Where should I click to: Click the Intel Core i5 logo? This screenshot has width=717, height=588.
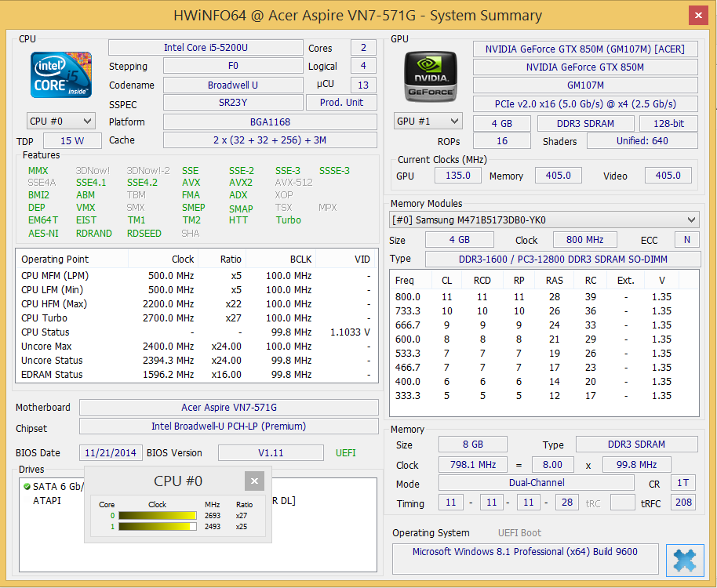61,75
